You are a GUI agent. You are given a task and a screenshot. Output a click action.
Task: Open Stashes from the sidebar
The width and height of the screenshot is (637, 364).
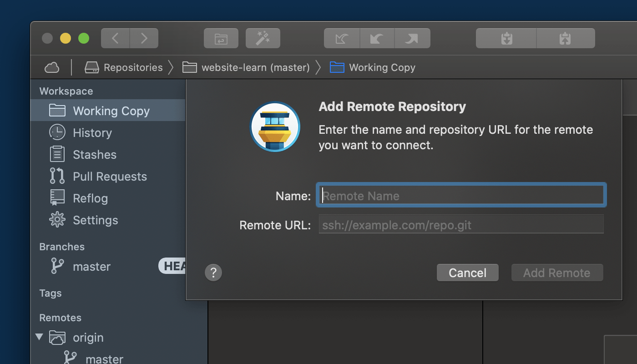pos(94,154)
